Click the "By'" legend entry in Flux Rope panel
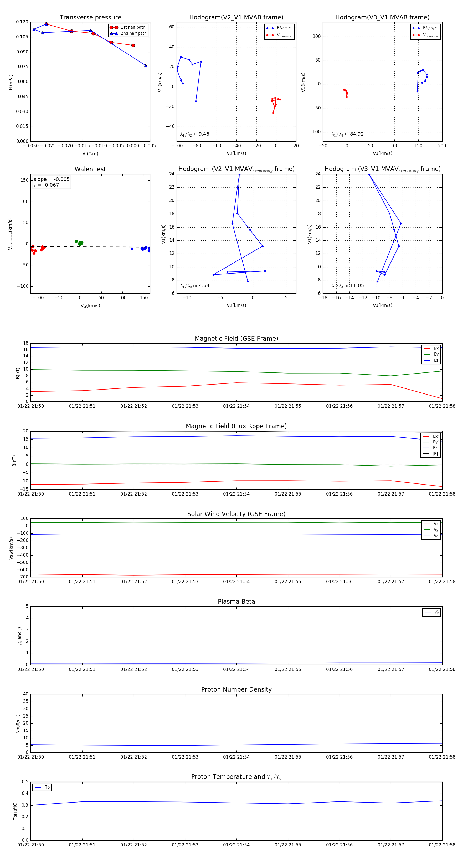 coord(431,442)
